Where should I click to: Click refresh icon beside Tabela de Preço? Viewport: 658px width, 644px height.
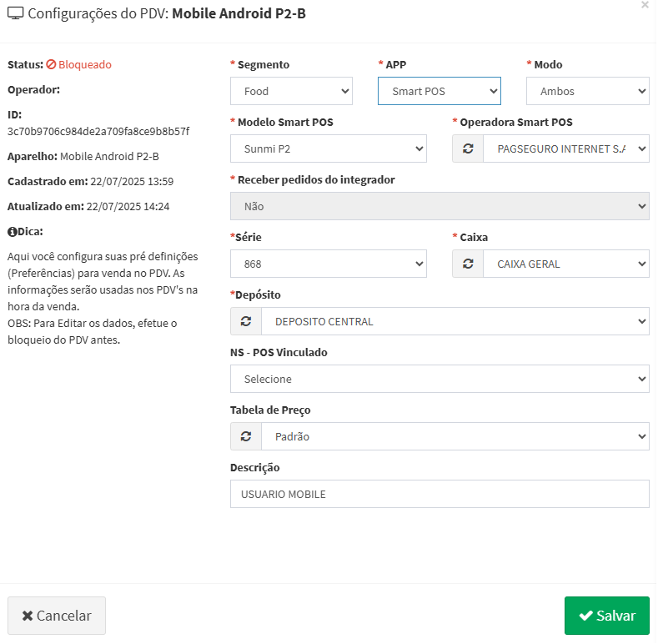(246, 436)
